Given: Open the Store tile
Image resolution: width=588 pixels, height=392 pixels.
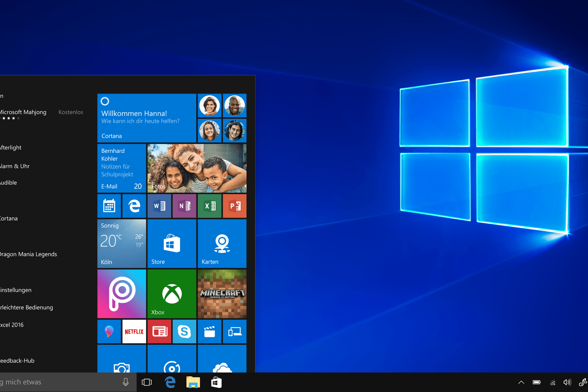Looking at the screenshot, I should pyautogui.click(x=172, y=244).
